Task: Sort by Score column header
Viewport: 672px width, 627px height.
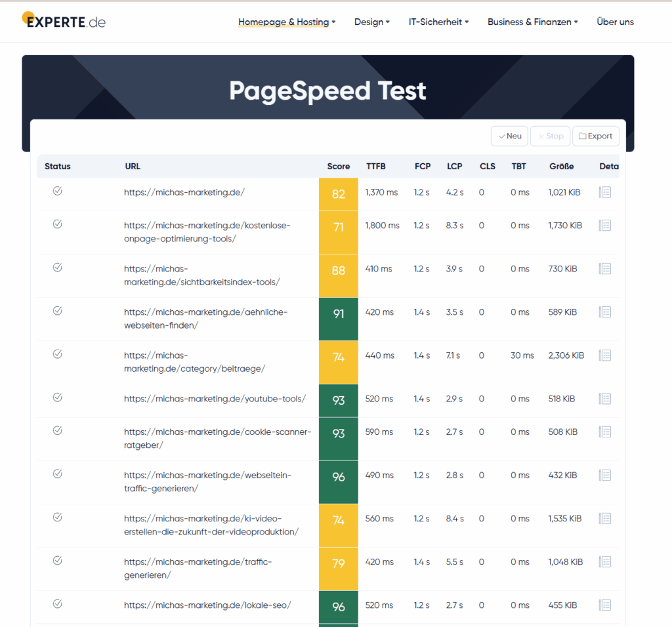Action: coord(339,166)
